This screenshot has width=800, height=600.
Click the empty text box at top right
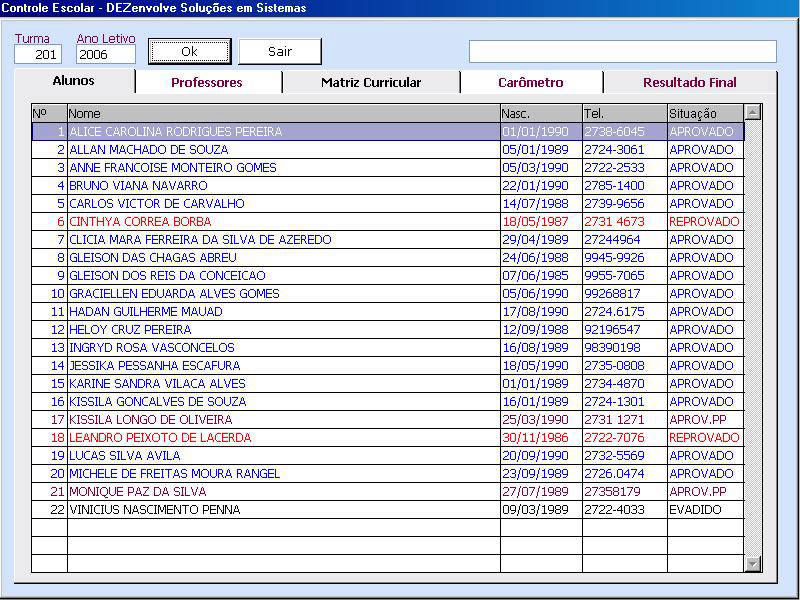tap(622, 52)
